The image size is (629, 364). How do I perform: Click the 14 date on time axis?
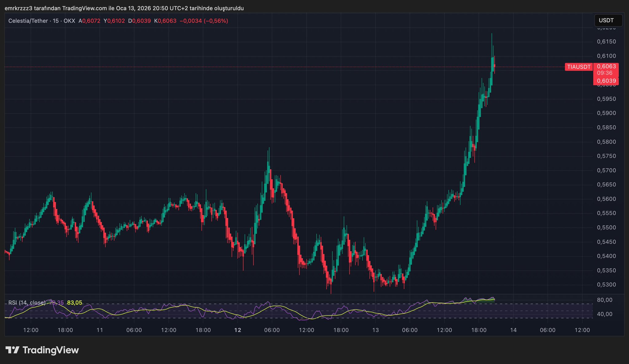click(513, 330)
